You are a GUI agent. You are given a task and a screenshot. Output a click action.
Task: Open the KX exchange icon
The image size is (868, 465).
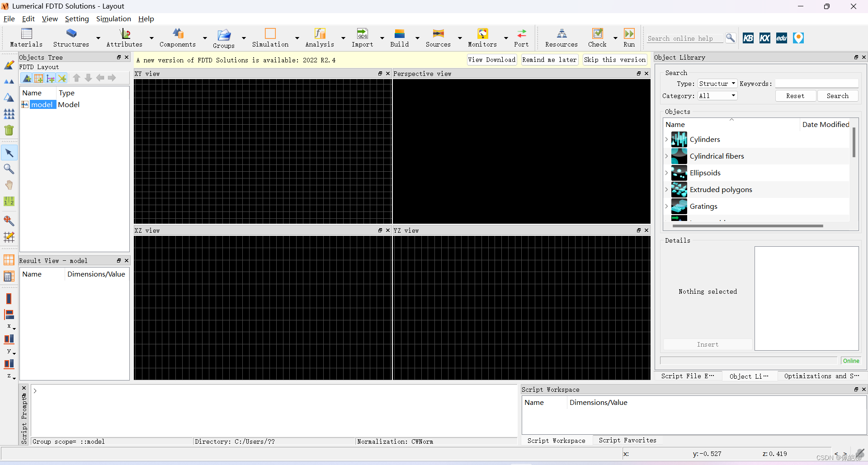click(x=765, y=38)
